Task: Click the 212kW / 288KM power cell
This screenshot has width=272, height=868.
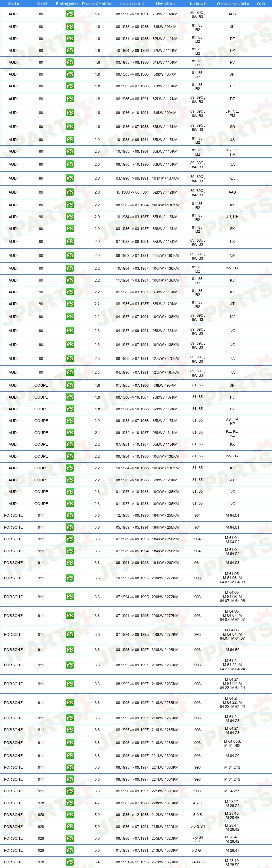Action: (165, 815)
